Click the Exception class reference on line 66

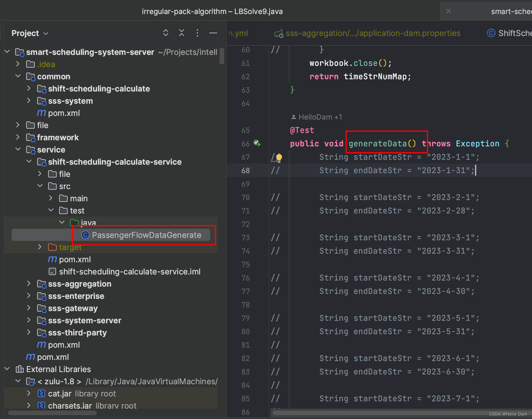[477, 144]
